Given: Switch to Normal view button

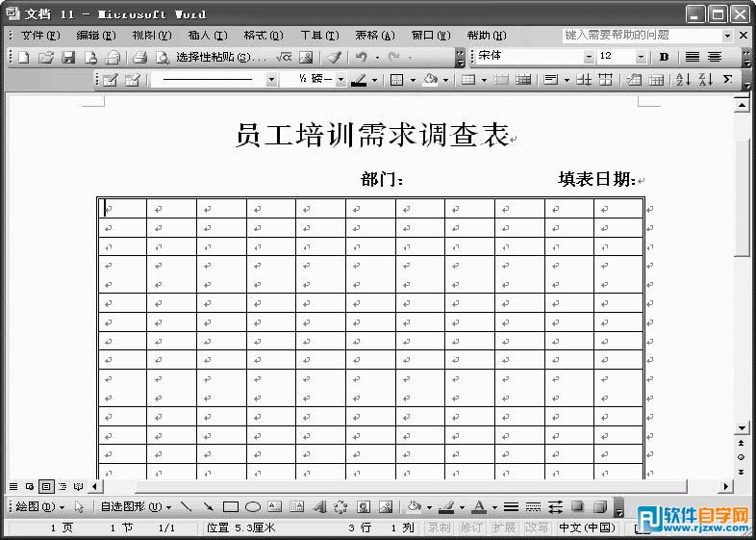Looking at the screenshot, I should [x=13, y=486].
